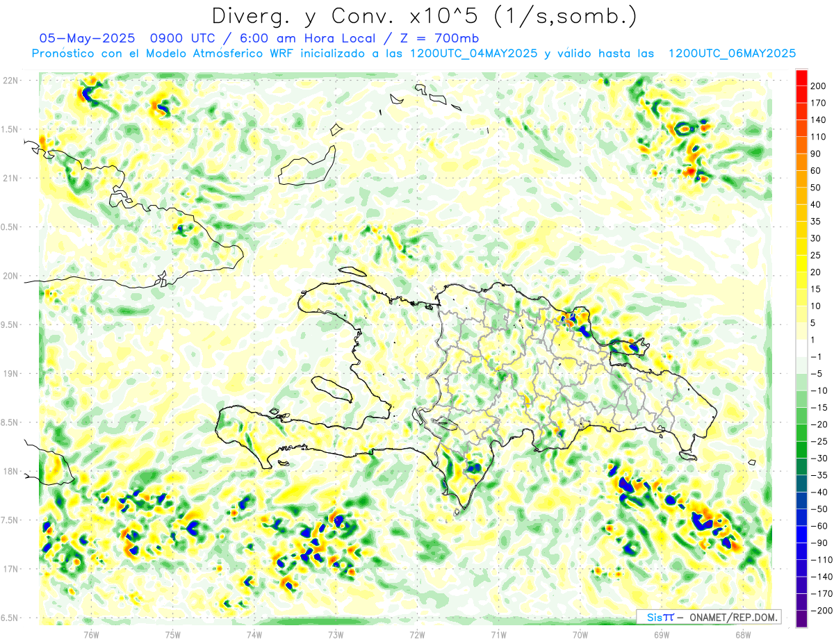This screenshot has width=834, height=644.
Task: Click the 'Pronóstico con el Modelo Atmosferico WRF' line
Action: coord(163,53)
